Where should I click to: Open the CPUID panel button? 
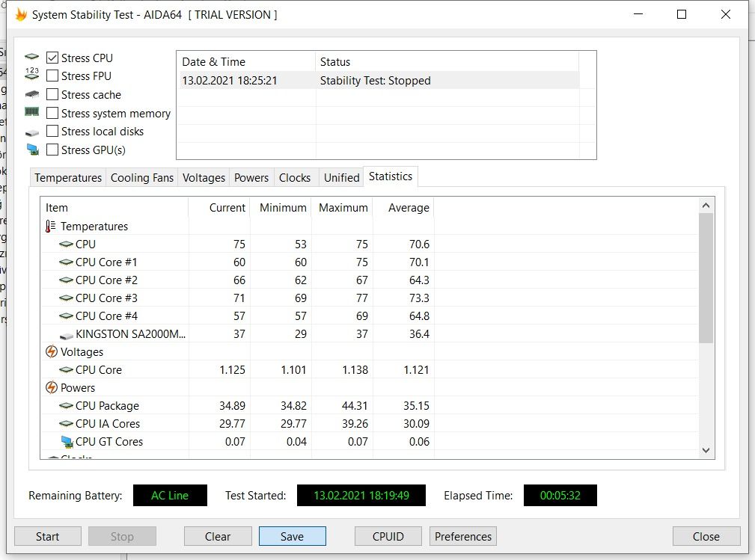[388, 536]
